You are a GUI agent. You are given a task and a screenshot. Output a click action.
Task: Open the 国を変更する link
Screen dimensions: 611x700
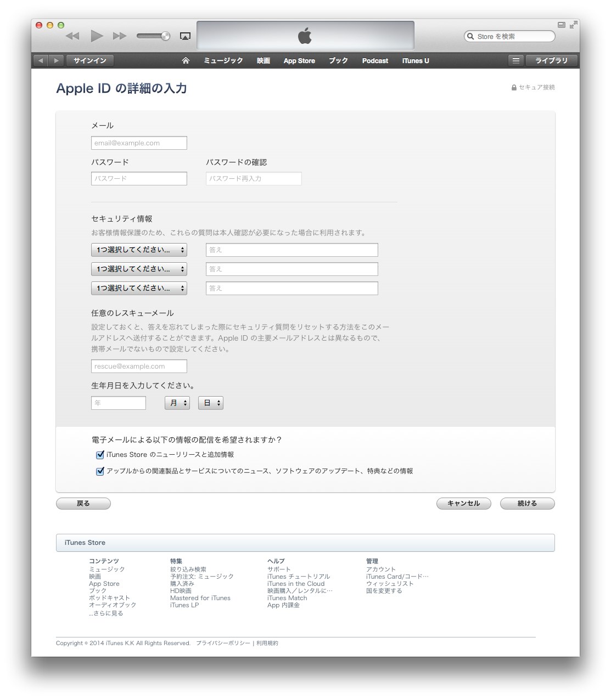click(x=384, y=591)
